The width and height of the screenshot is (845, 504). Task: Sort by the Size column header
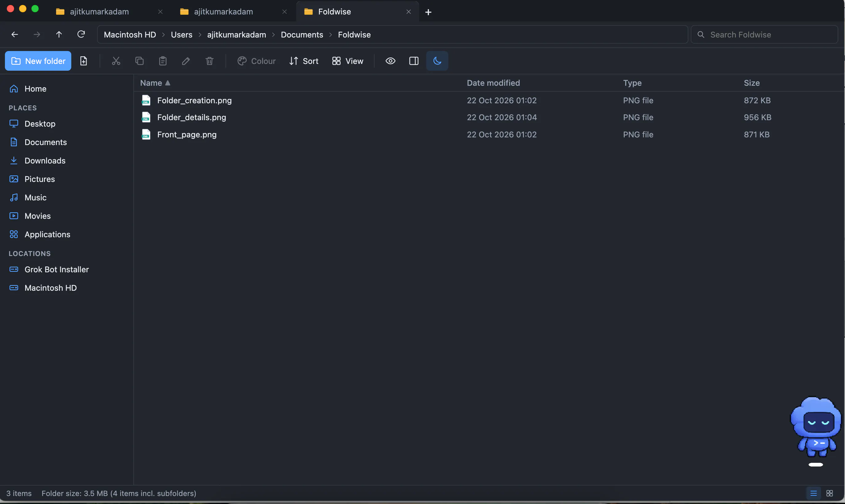click(x=752, y=83)
